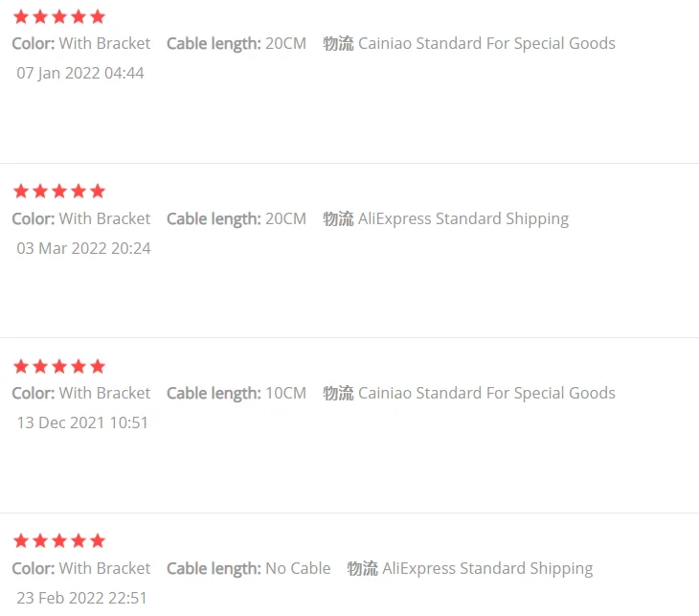Click the No Cable length value
The image size is (699, 616).
click(298, 568)
